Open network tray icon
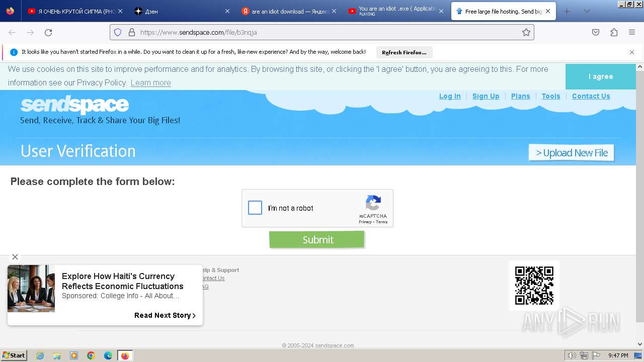Viewport: 644px width, 362px height. 584,355
